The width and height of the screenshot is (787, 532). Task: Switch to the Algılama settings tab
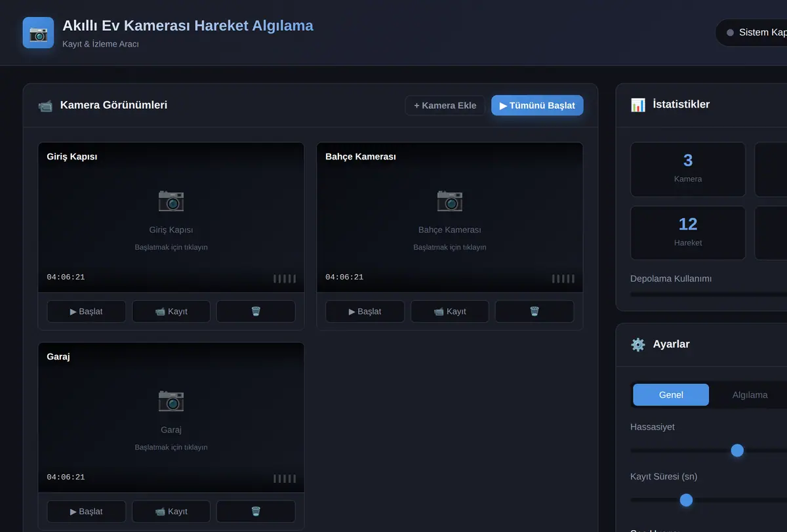click(x=750, y=395)
